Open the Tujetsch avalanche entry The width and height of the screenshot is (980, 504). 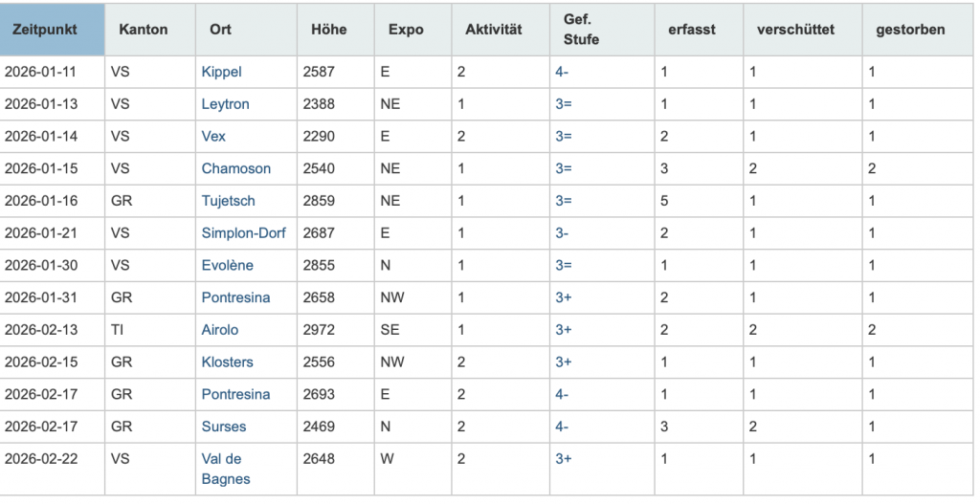[x=228, y=201]
